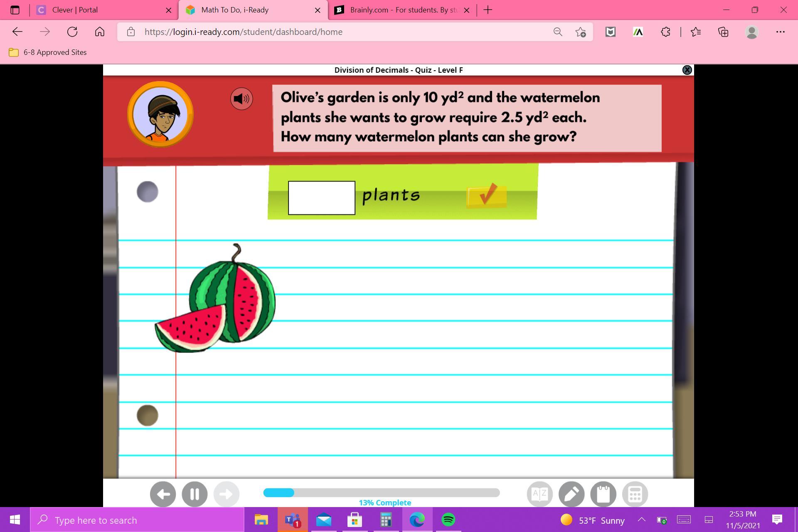Open 6-8 Approved Sites bookmark folder
Image resolution: width=798 pixels, height=532 pixels.
coord(48,52)
